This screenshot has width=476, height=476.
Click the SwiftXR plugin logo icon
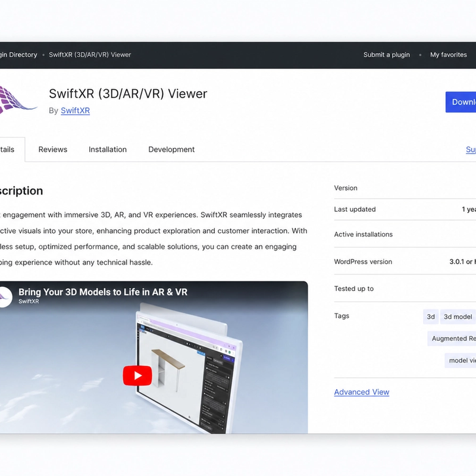click(18, 100)
